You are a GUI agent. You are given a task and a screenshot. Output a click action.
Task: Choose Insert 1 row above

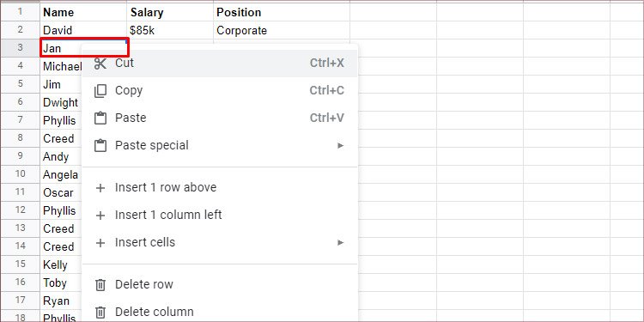point(220,187)
